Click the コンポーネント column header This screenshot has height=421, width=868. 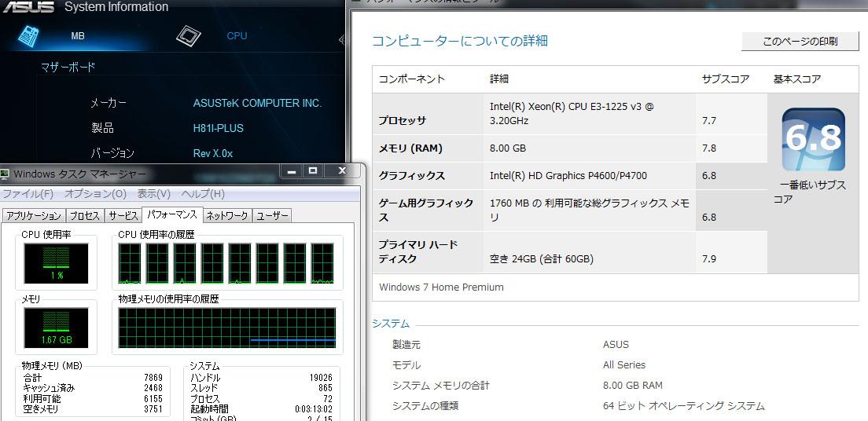coord(412,79)
